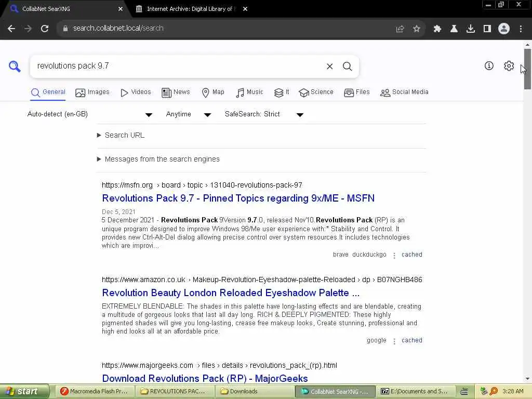The image size is (532, 399).
Task: Clear the search query with X
Action: pyautogui.click(x=329, y=66)
